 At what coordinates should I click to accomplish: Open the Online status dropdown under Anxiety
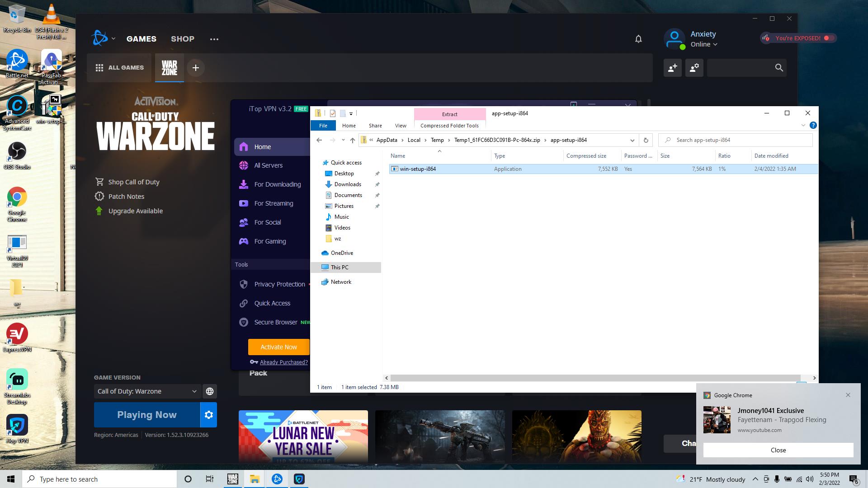704,44
